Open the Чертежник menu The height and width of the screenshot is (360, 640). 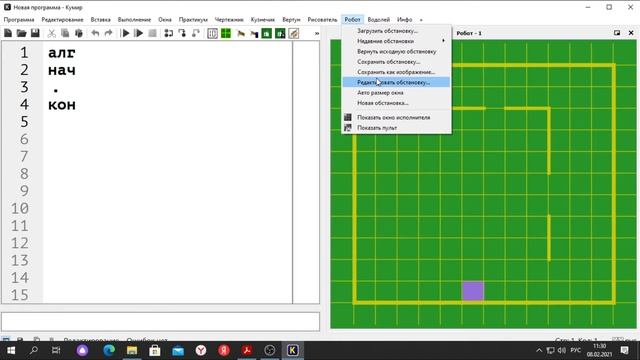point(229,20)
